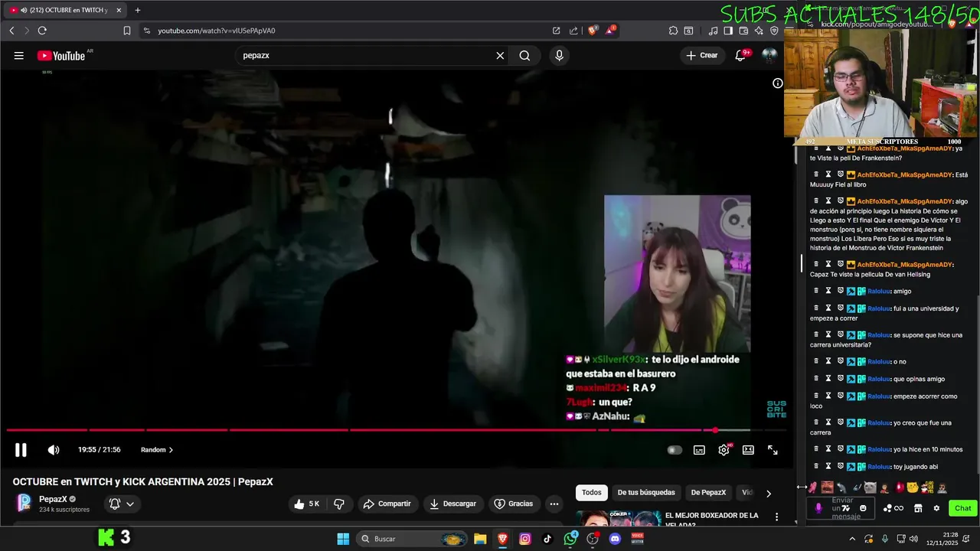Open File Explorer from taskbar
This screenshot has height=551, width=980.
coord(480,539)
